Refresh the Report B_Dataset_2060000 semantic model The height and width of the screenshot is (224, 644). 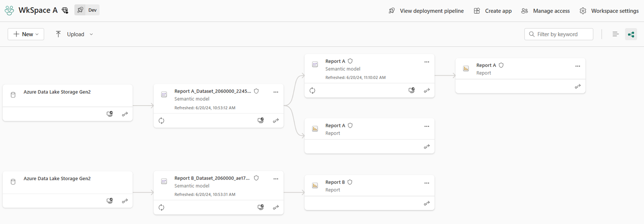(x=161, y=207)
